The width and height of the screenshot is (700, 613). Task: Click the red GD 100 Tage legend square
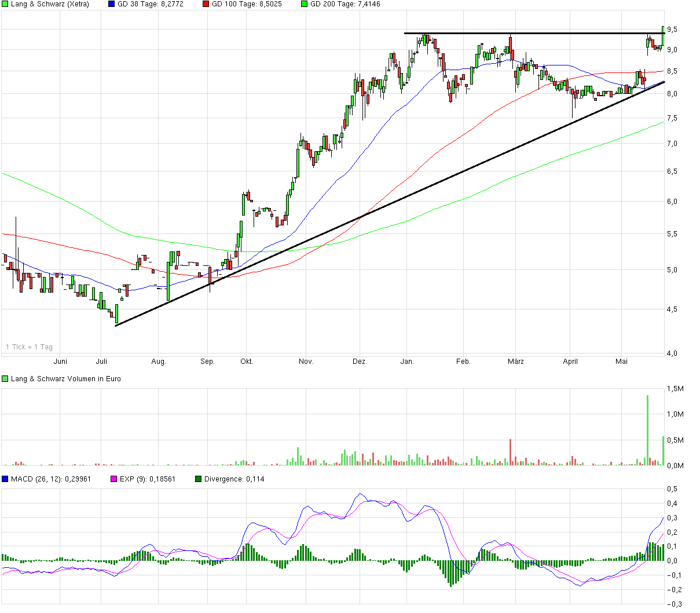(206, 4)
